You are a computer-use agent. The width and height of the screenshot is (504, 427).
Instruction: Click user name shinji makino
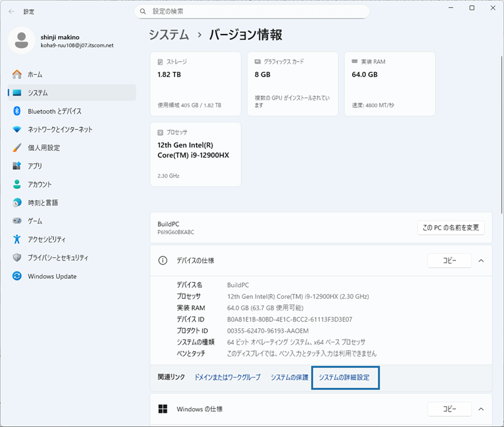click(x=60, y=37)
